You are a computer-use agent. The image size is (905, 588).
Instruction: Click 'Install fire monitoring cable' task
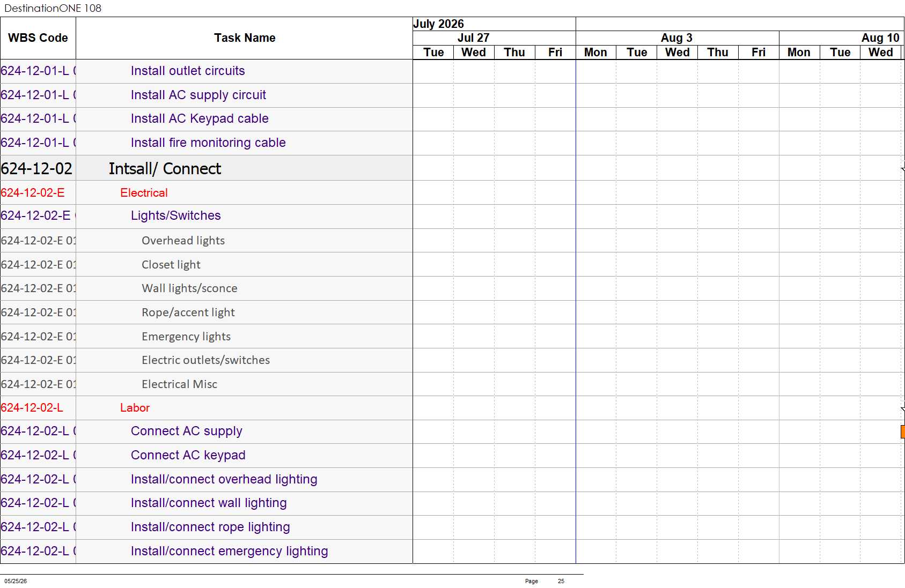tap(208, 143)
